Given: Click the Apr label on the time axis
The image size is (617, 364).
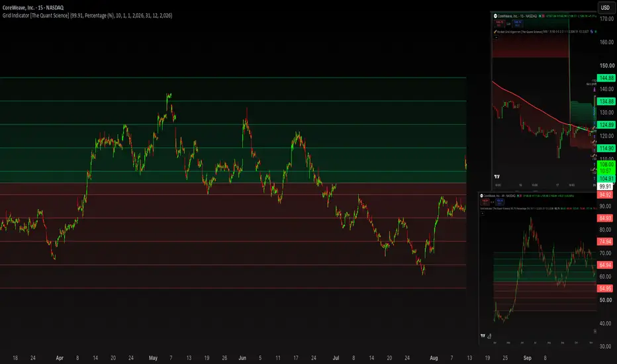Looking at the screenshot, I should pos(60,357).
